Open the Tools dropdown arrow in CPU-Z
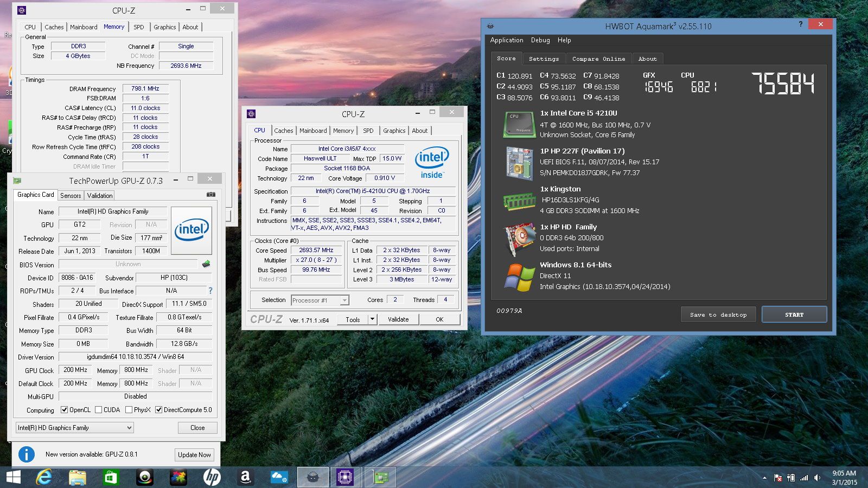Viewport: 868px width, 488px height. [x=373, y=319]
